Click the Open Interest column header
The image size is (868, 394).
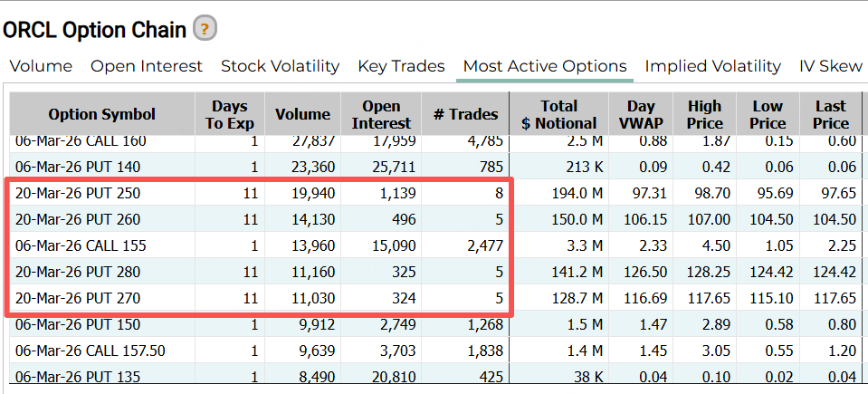pyautogui.click(x=381, y=114)
